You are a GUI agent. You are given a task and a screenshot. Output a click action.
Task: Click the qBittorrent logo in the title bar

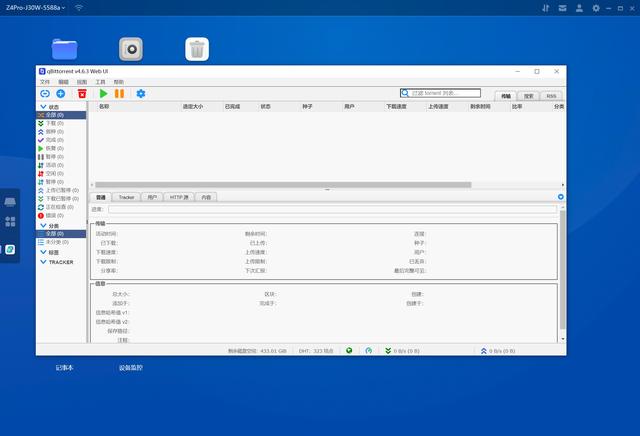point(42,71)
